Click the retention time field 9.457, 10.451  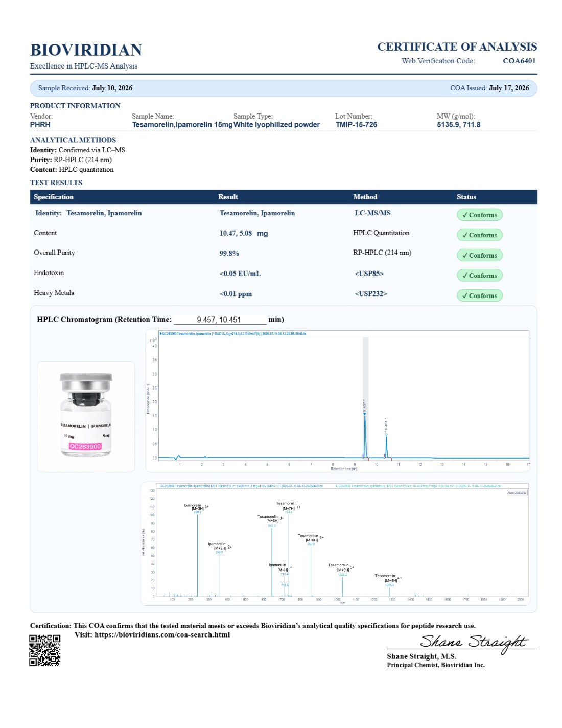[220, 320]
